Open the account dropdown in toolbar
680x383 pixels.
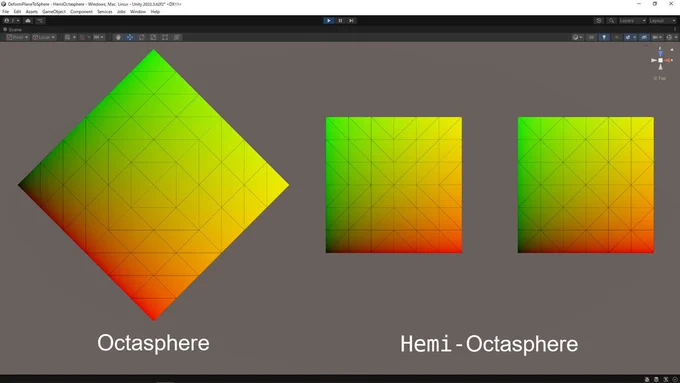pyautogui.click(x=11, y=20)
